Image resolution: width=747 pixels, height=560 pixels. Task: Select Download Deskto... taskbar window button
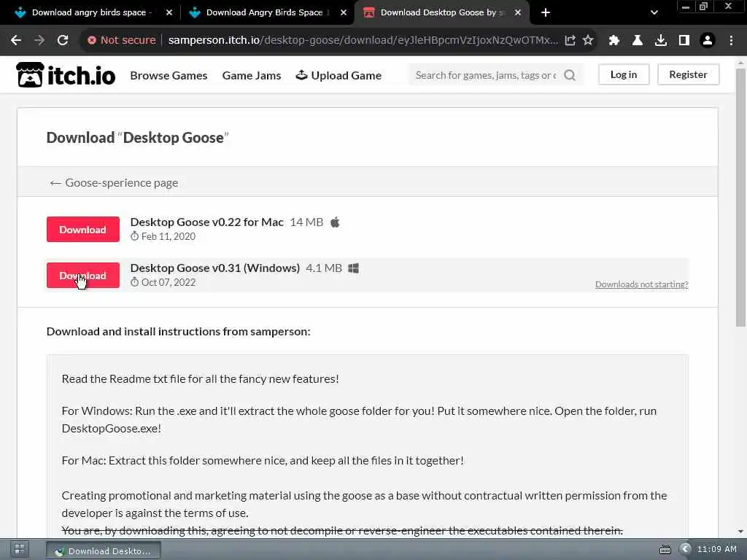click(104, 551)
